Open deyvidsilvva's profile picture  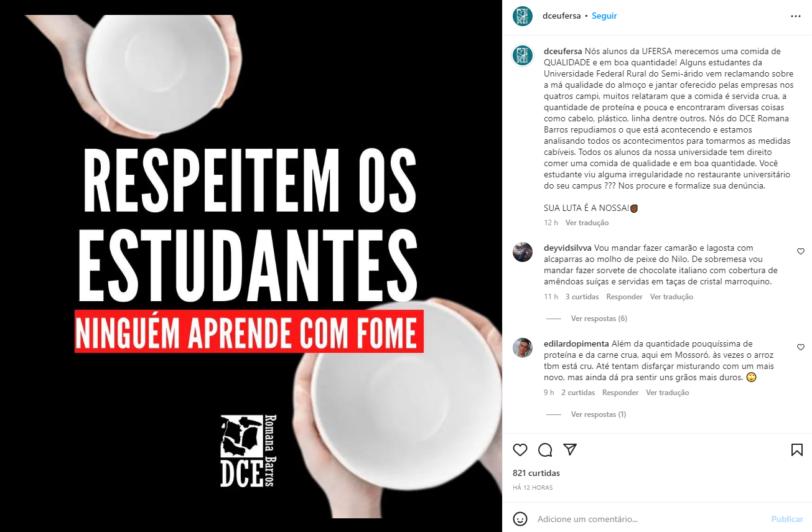point(523,252)
